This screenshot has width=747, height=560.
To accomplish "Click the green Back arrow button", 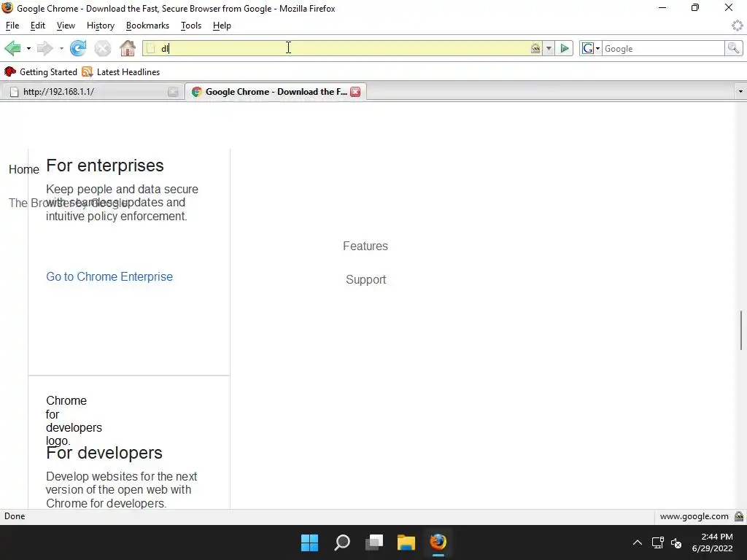I will [12, 48].
